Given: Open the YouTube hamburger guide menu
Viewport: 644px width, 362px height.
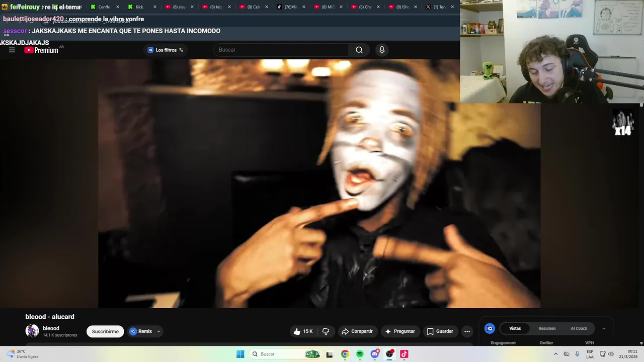Looking at the screenshot, I should click(x=12, y=50).
